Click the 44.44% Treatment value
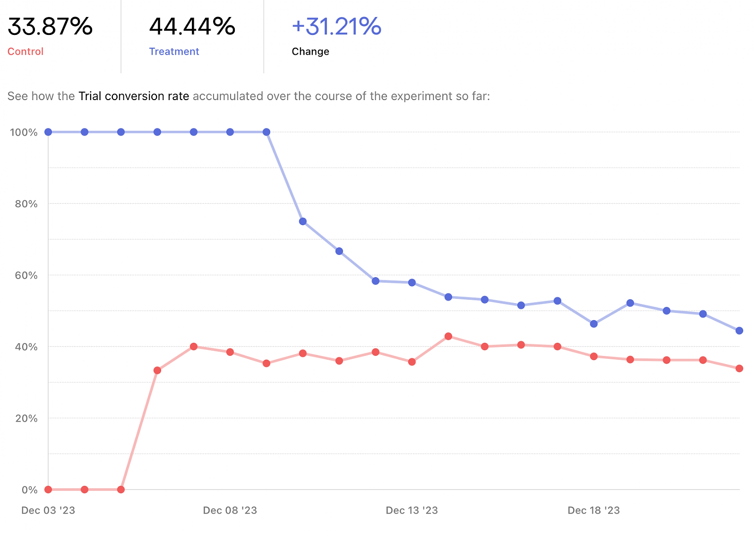The width and height of the screenshot is (756, 533). click(x=192, y=26)
